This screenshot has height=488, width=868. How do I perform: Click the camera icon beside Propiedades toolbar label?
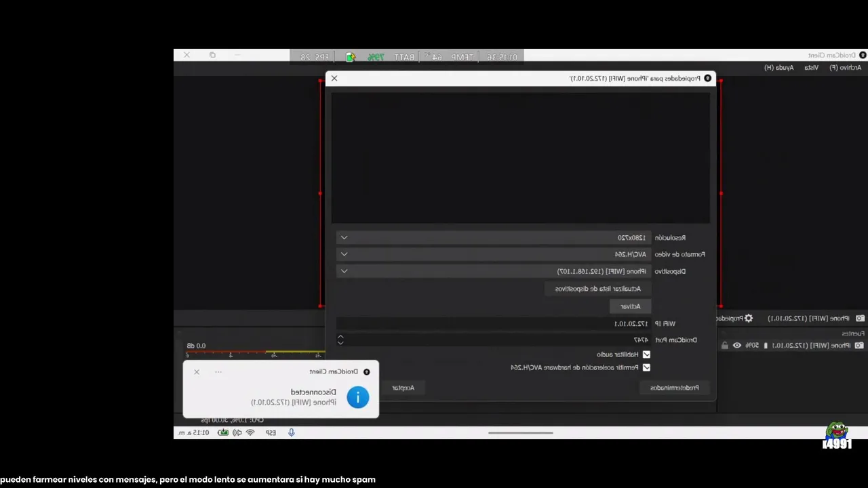[860, 318]
